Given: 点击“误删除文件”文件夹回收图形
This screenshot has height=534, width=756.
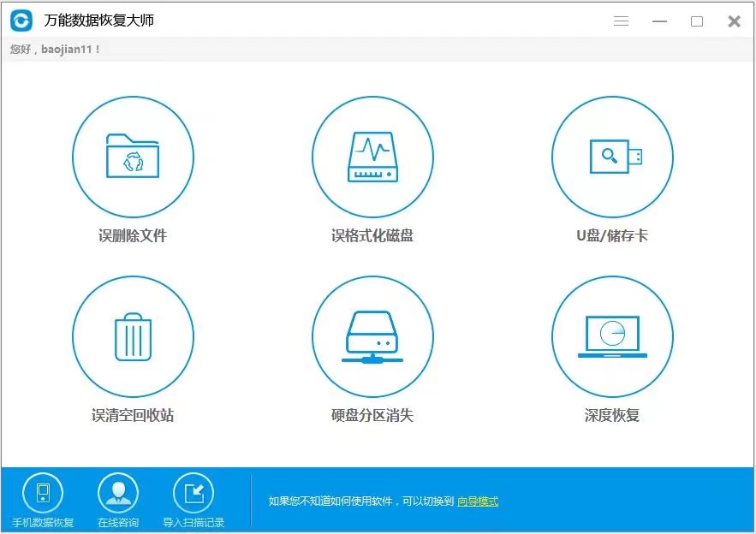Looking at the screenshot, I should (133, 157).
